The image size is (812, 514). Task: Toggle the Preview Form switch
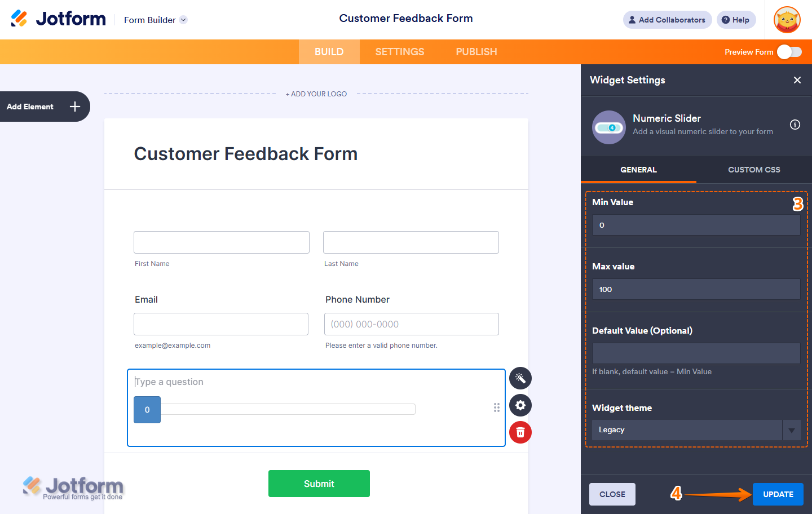789,52
